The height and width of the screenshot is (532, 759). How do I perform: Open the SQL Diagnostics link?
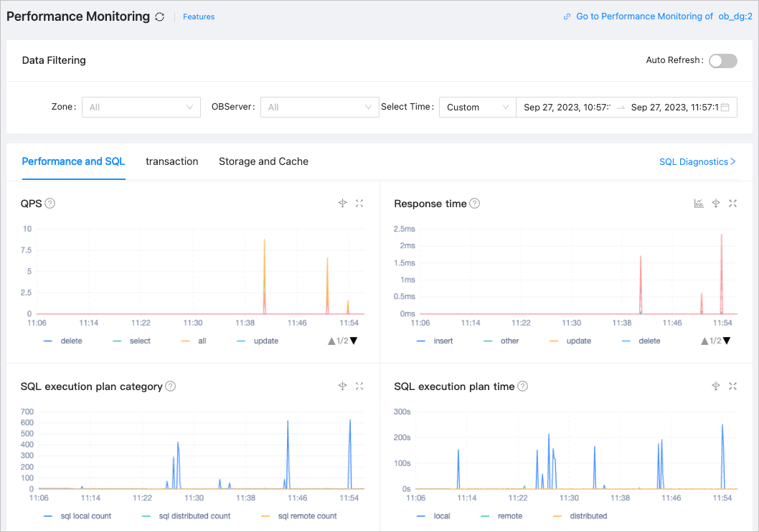[697, 162]
